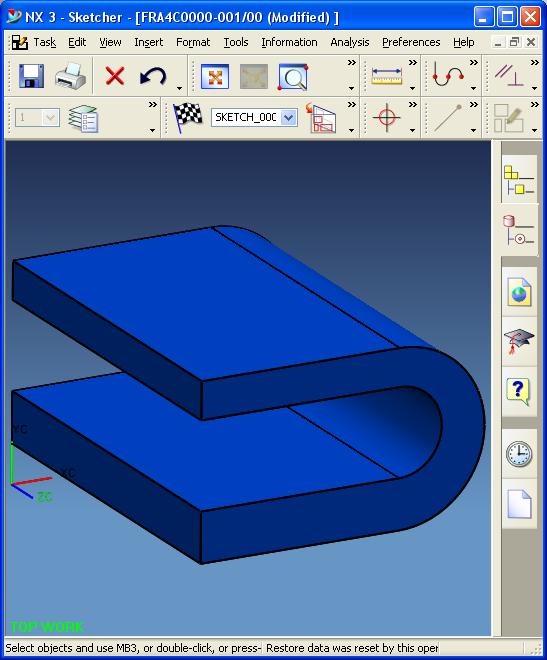Close the inner document window

(531, 42)
